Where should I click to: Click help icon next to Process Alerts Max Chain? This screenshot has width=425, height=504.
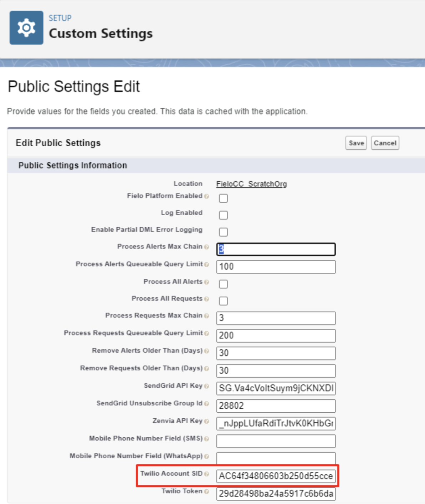pyautogui.click(x=206, y=247)
